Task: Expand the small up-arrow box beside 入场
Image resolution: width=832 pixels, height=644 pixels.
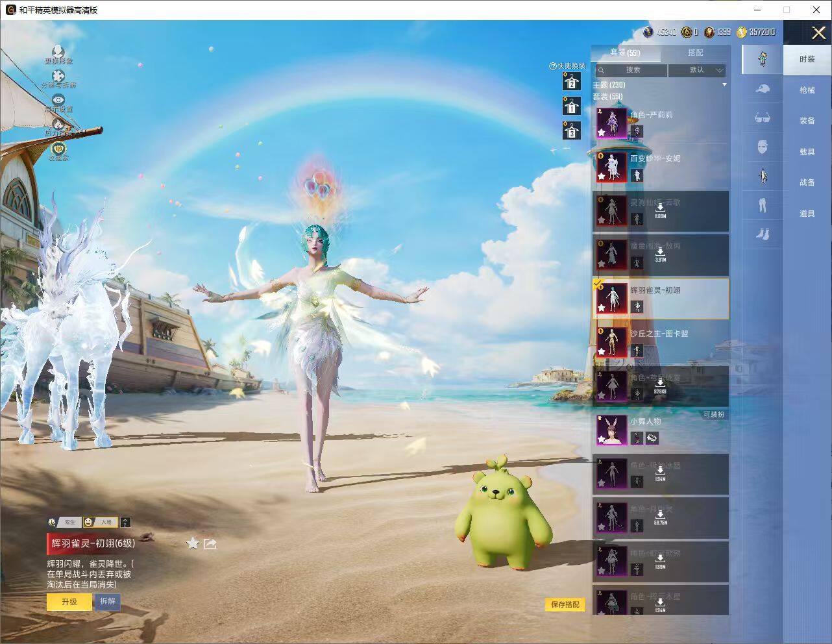Action: [125, 522]
